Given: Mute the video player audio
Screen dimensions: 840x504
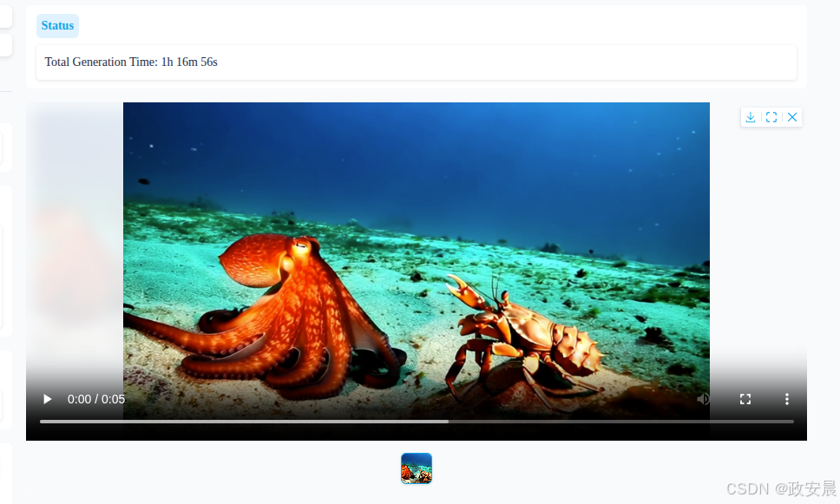Looking at the screenshot, I should tap(704, 399).
